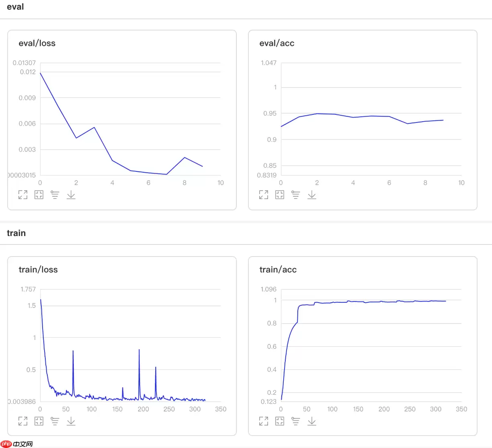Download the eval/acc chart
Screen dimensions: 492x448
pyautogui.click(x=312, y=195)
